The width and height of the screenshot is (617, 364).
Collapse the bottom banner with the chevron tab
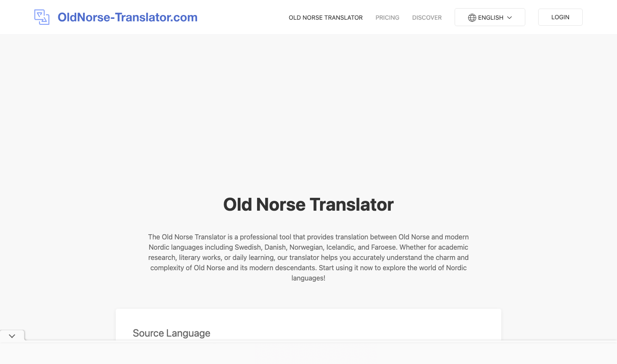(x=12, y=336)
